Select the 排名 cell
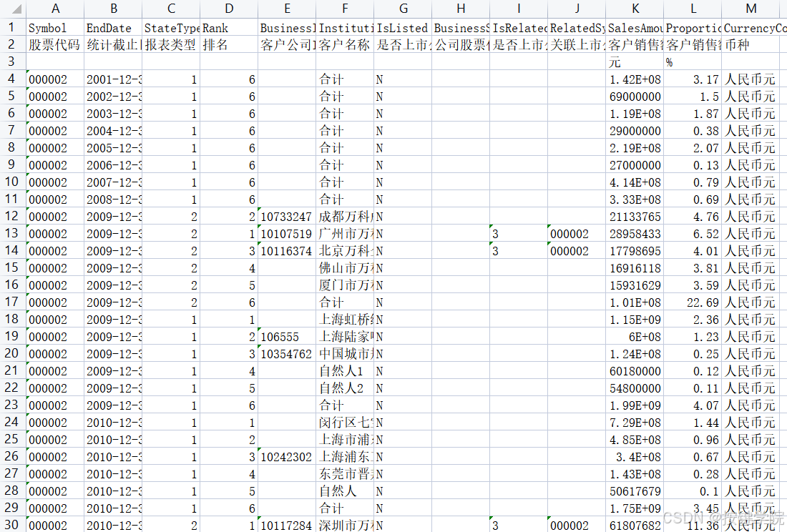This screenshot has height=532, width=787. click(x=229, y=44)
